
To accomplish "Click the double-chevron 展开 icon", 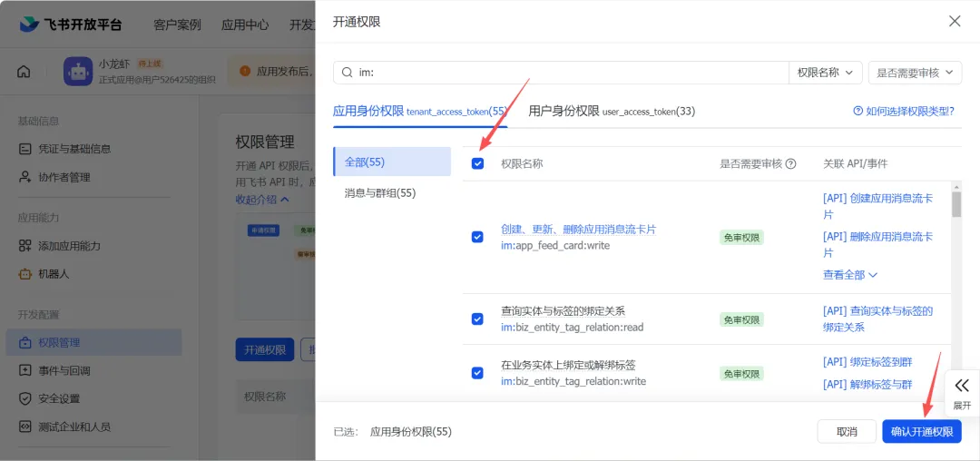I will point(962,386).
